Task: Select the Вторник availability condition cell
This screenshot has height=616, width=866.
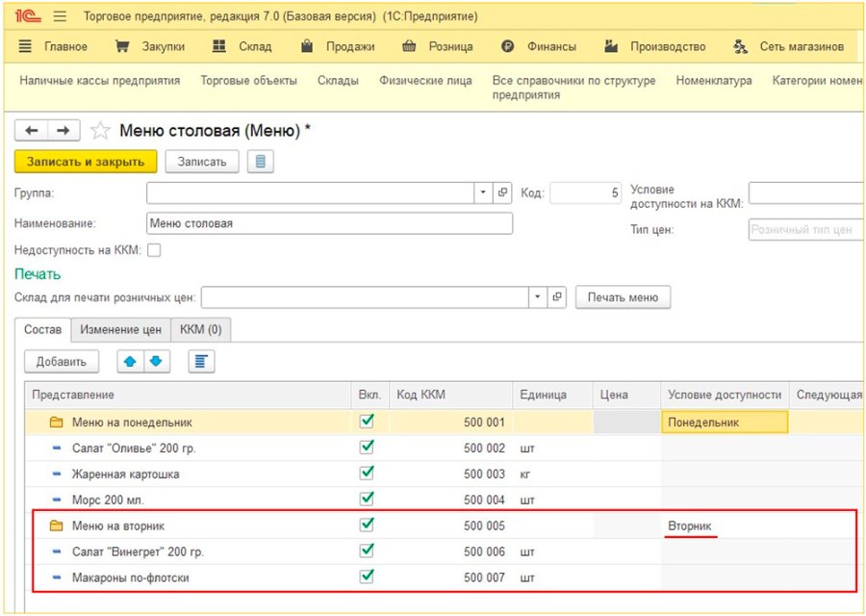Action: tap(725, 526)
